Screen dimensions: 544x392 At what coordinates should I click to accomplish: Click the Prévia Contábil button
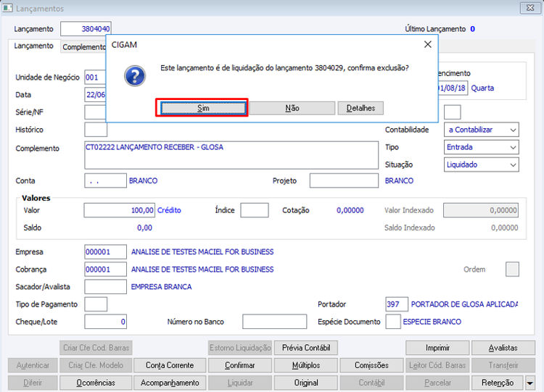pos(305,348)
